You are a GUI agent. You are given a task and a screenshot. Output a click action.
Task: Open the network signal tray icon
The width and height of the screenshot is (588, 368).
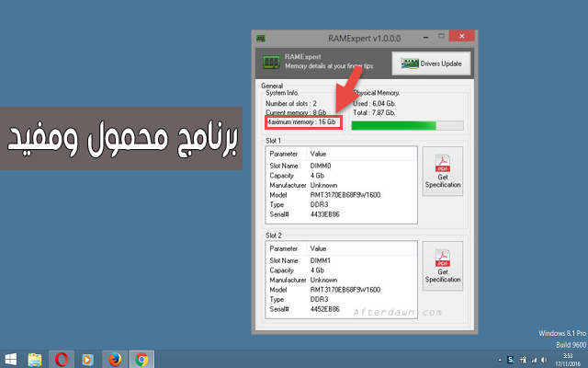pos(534,360)
